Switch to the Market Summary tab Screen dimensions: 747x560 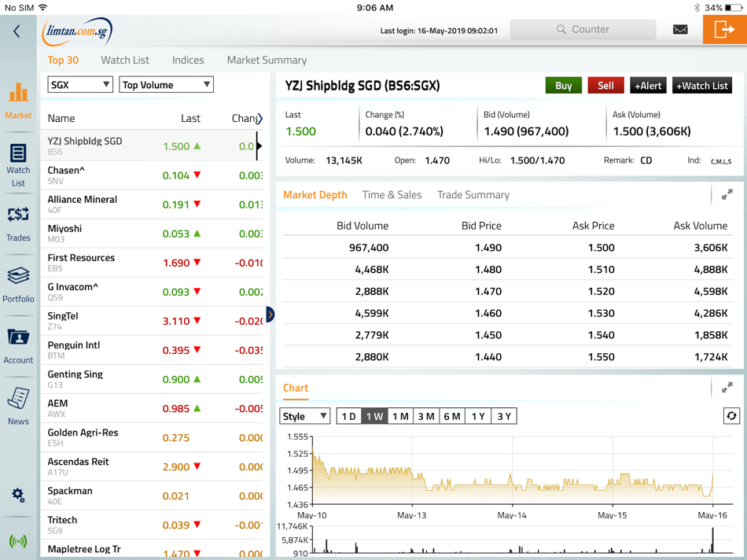coord(267,60)
